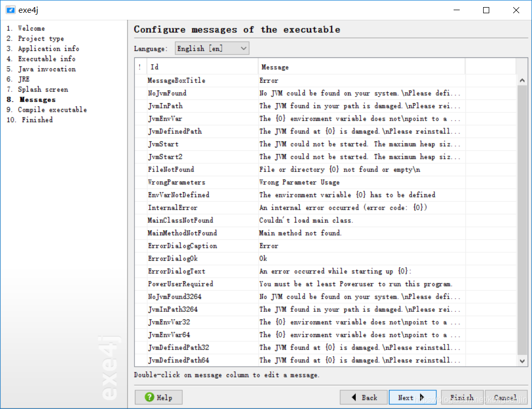Select the JvmDefinedPath64 row
This screenshot has height=409, width=532.
point(326,360)
